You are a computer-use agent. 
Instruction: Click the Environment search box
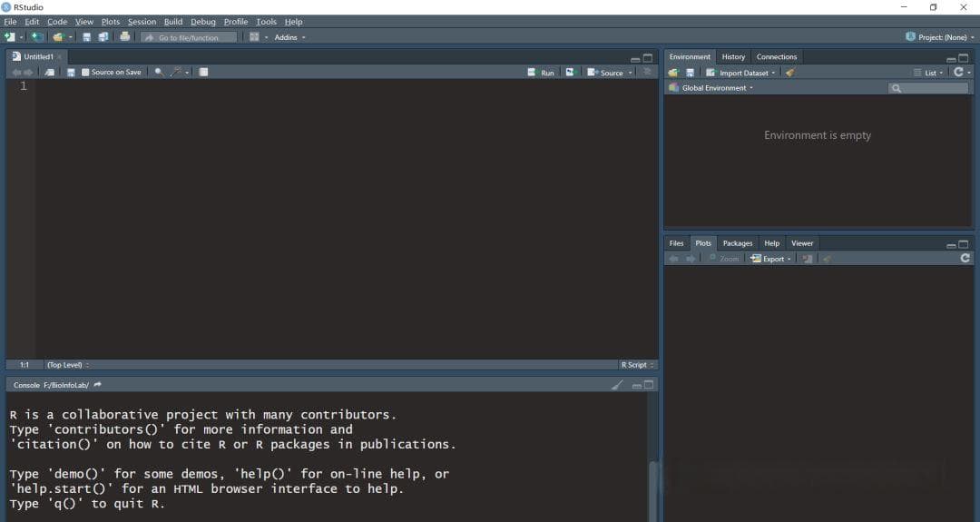[x=928, y=88]
